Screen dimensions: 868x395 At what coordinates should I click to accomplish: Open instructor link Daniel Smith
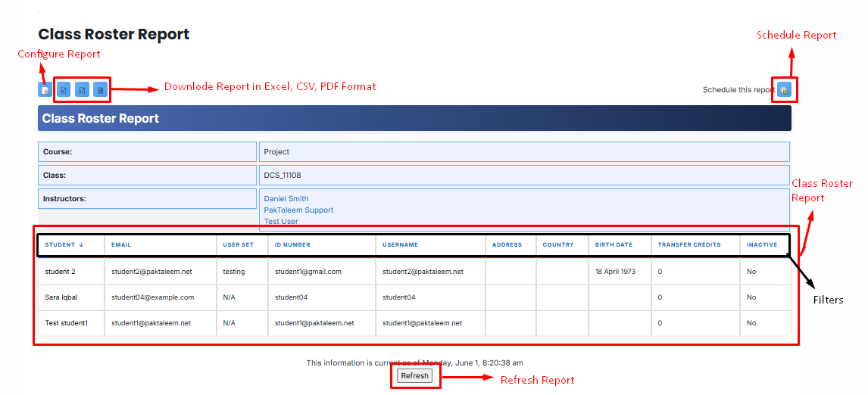coord(286,198)
